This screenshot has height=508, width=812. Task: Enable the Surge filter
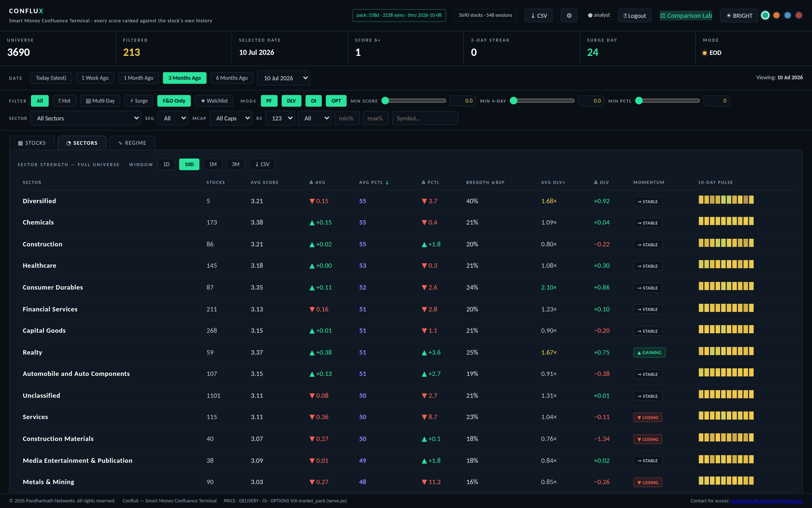click(139, 101)
